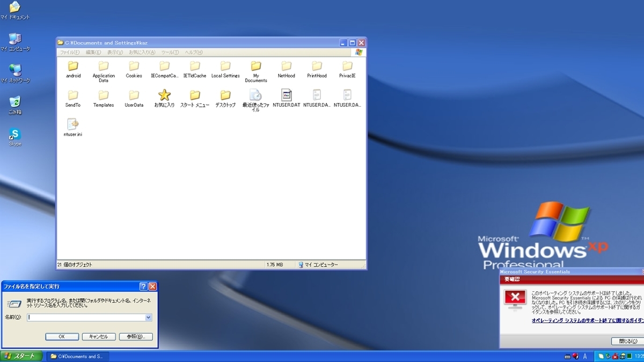Select the UserData folder
This screenshot has width=644, height=362.
134,98
